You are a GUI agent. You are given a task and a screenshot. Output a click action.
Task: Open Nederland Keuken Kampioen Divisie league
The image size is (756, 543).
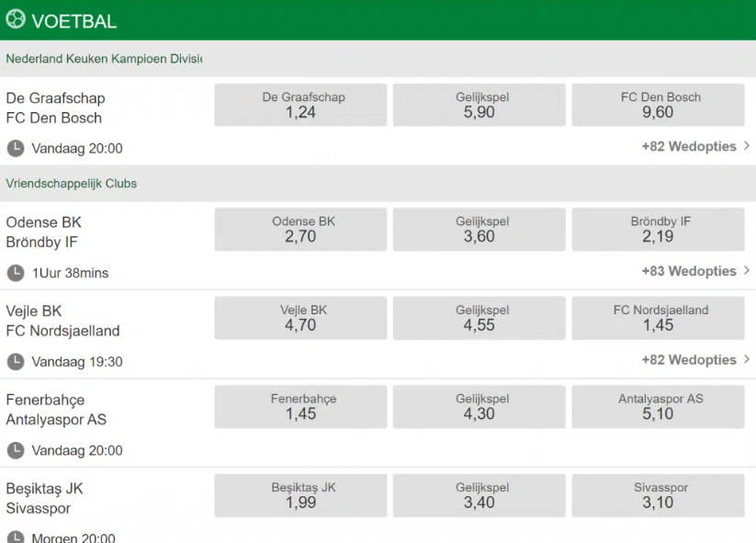(x=103, y=59)
